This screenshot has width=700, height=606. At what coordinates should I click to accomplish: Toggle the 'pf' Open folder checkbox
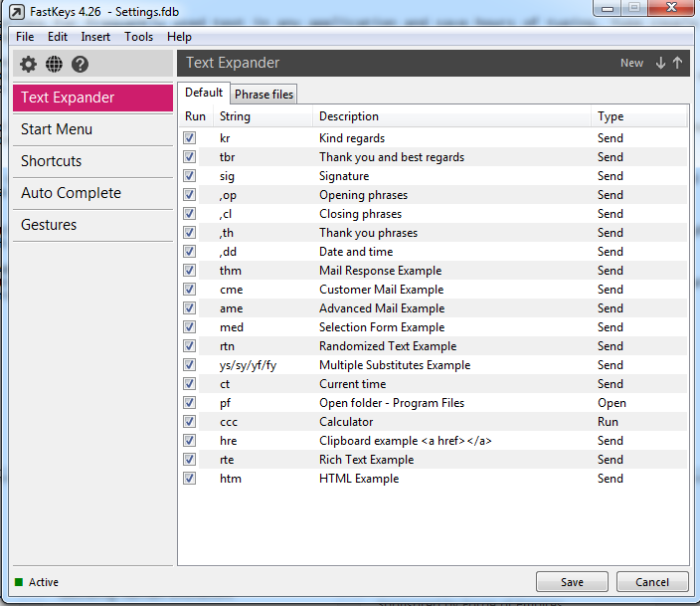tap(189, 403)
